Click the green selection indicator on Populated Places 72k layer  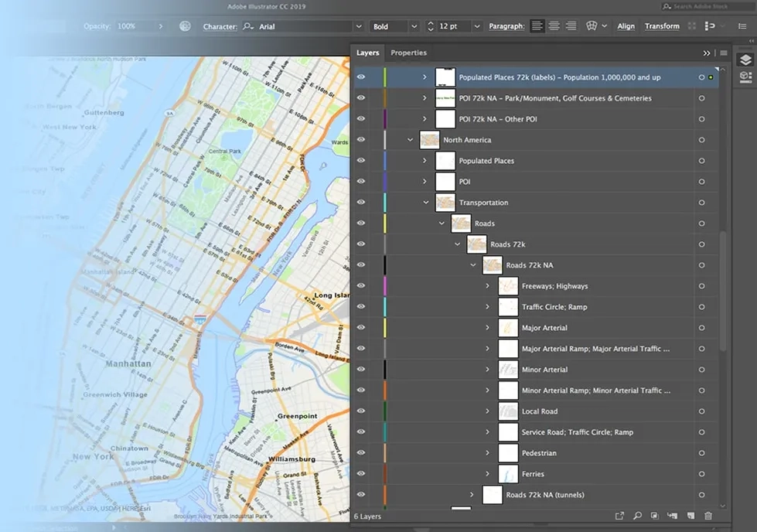click(x=711, y=77)
